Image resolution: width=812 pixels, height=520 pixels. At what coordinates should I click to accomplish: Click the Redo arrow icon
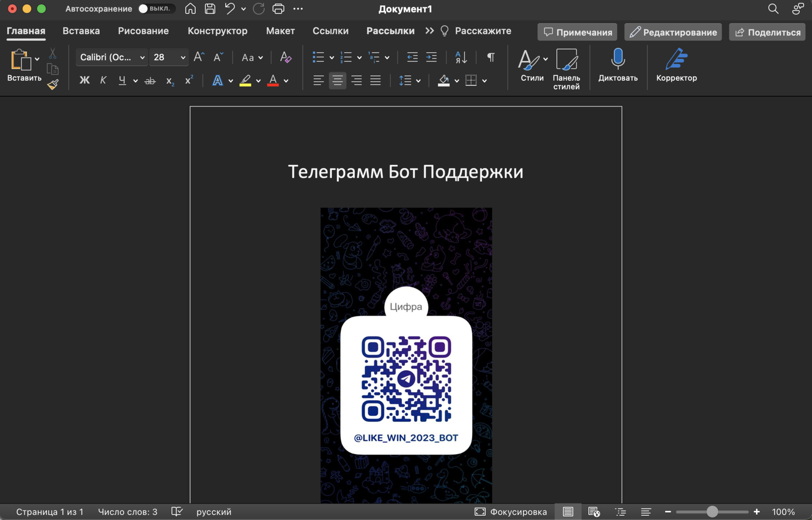coord(259,9)
